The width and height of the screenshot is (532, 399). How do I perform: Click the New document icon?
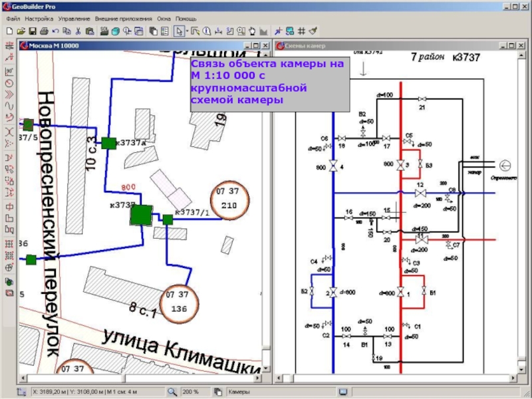coord(9,31)
